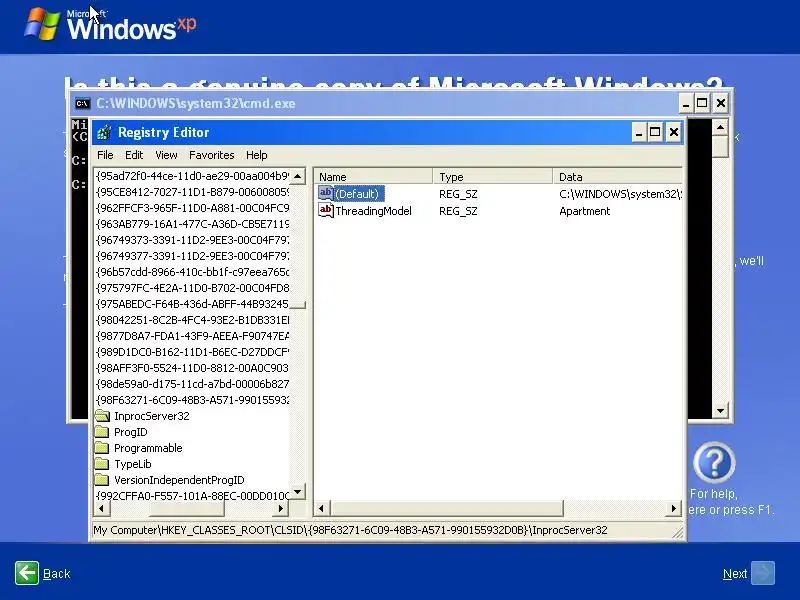Screen dimensions: 800x600
Task: Click tree pane scroll left arrow
Action: 101,508
